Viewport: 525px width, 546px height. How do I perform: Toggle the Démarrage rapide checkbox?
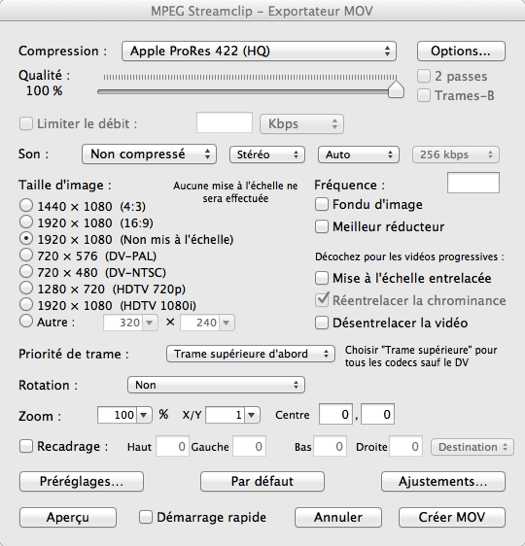146,517
